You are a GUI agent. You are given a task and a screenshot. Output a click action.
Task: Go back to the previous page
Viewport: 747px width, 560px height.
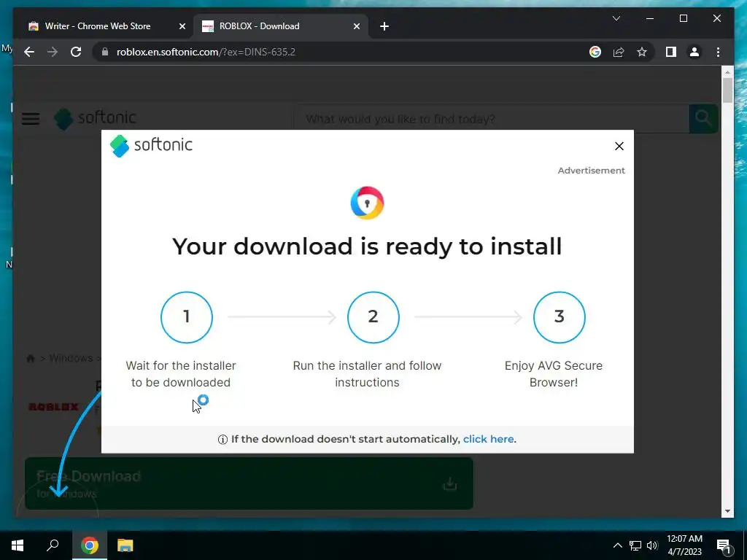(29, 52)
